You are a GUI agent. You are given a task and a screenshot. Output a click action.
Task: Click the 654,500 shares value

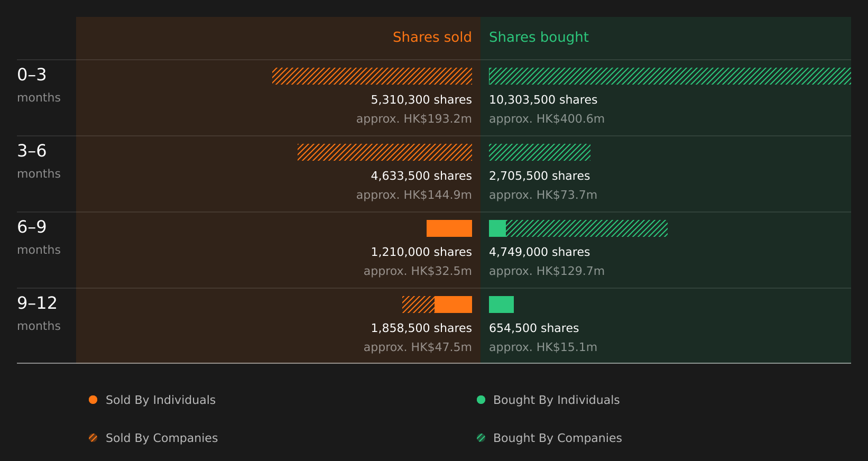pos(534,328)
